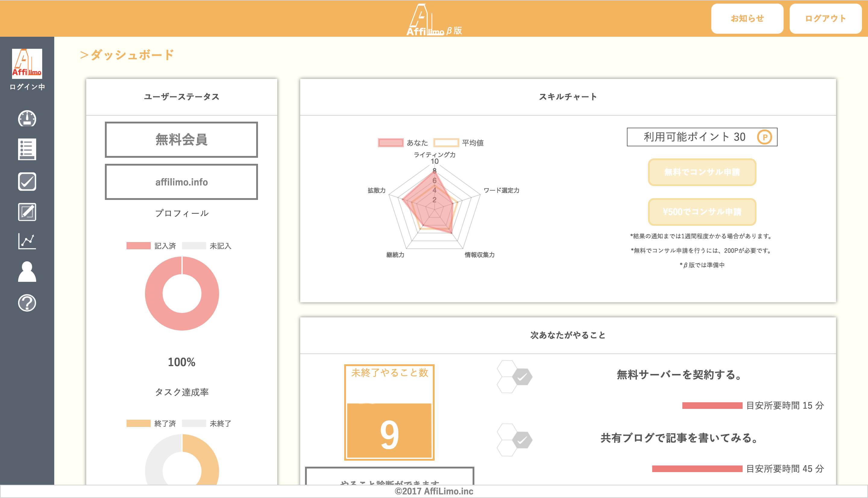Click the list document sidebar icon
Image resolution: width=868 pixels, height=498 pixels.
[x=27, y=149]
